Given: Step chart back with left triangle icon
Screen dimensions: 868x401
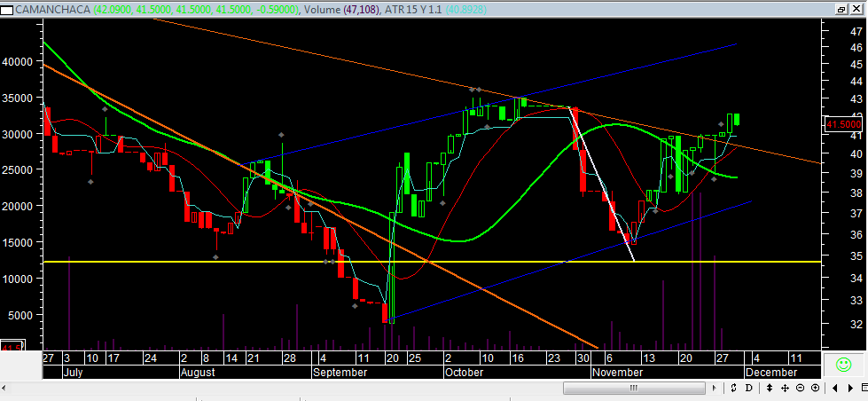Looking at the screenshot, I should coord(835,388).
